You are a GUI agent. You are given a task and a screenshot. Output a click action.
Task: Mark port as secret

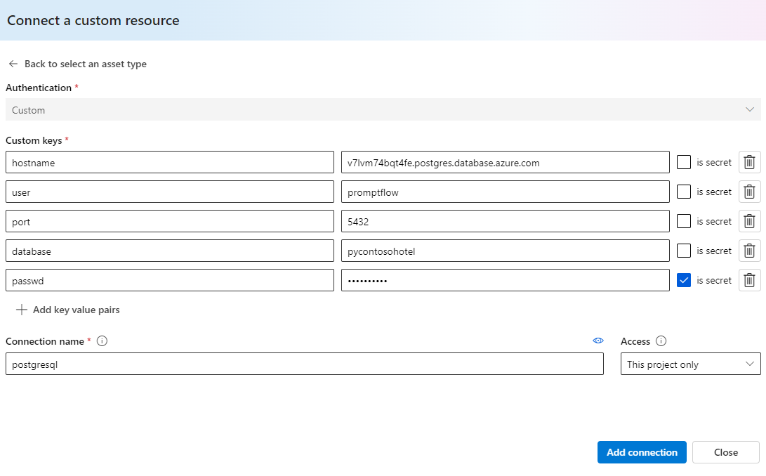click(683, 221)
